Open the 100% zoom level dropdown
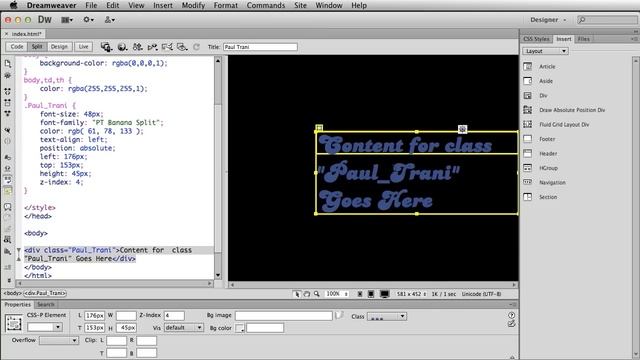This screenshot has height=360, width=640. tap(337, 294)
